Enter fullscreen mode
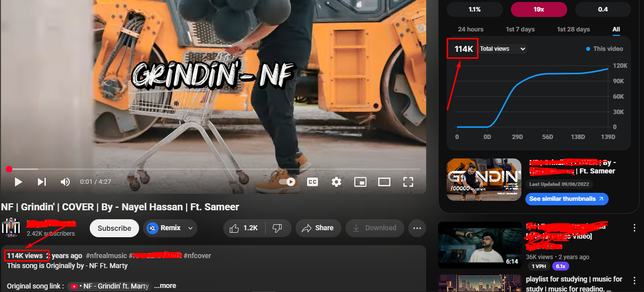Image resolution: width=644 pixels, height=292 pixels. click(x=408, y=182)
